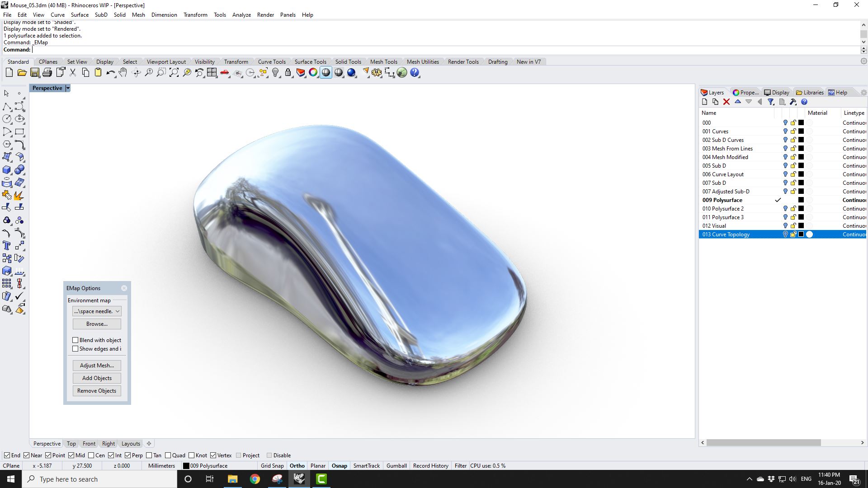The height and width of the screenshot is (488, 868).
Task: Open the SubD menu
Action: pos(101,15)
